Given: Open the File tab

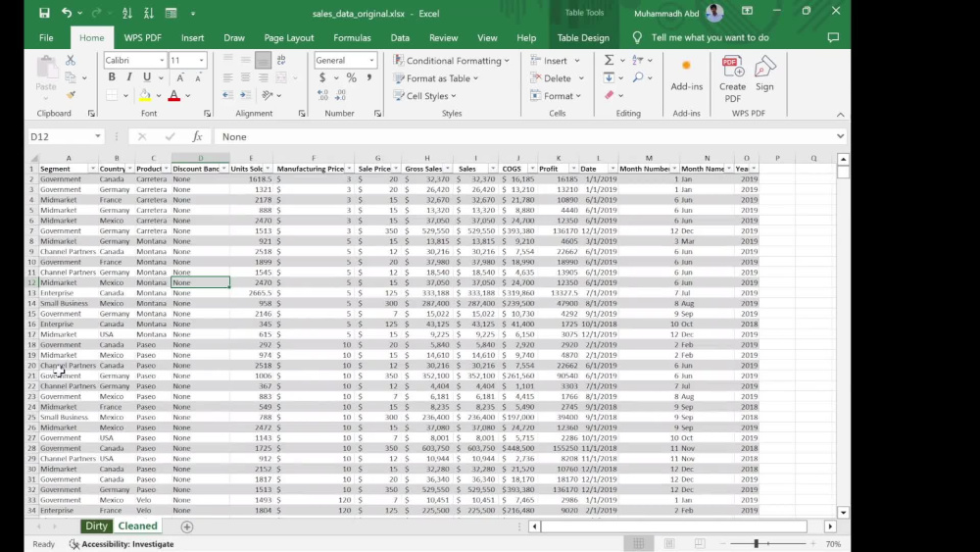Looking at the screenshot, I should click(x=46, y=37).
